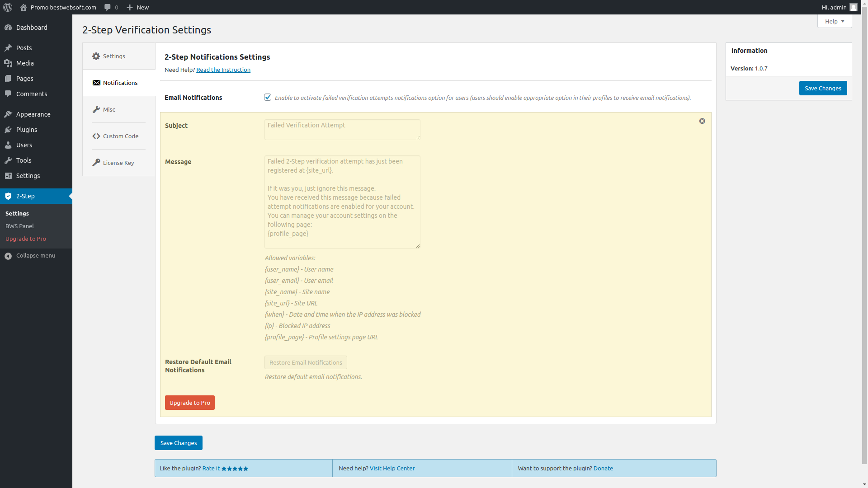This screenshot has width=868, height=488.
Task: Click Read the Instruction link
Action: click(223, 70)
